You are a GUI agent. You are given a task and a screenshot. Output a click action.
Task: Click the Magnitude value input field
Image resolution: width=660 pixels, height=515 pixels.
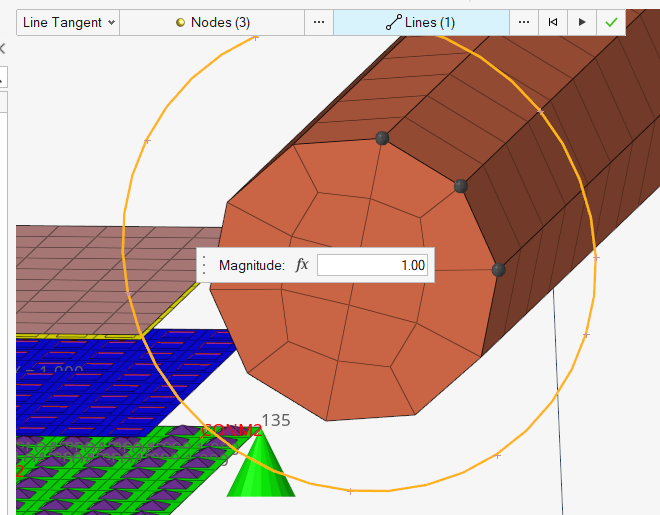[373, 265]
